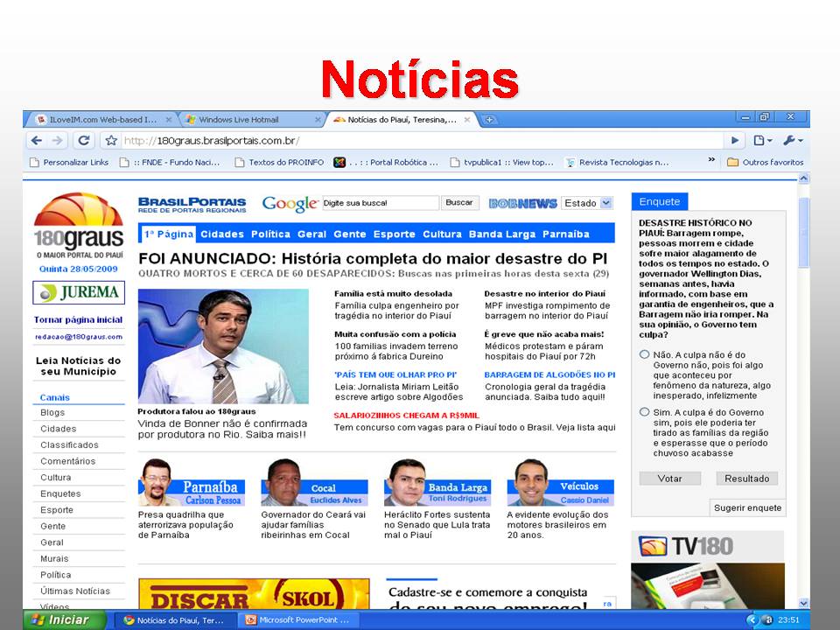Bookmark page with the star icon

[111, 140]
